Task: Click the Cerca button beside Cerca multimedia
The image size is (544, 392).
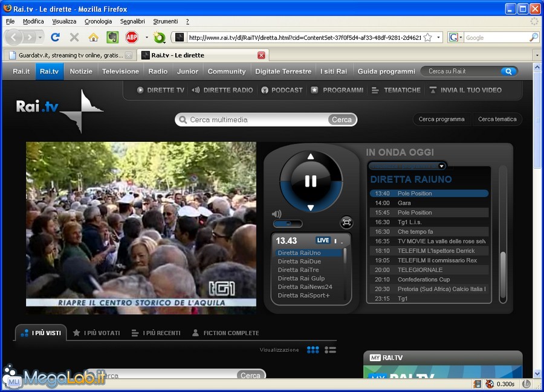Action: tap(342, 120)
